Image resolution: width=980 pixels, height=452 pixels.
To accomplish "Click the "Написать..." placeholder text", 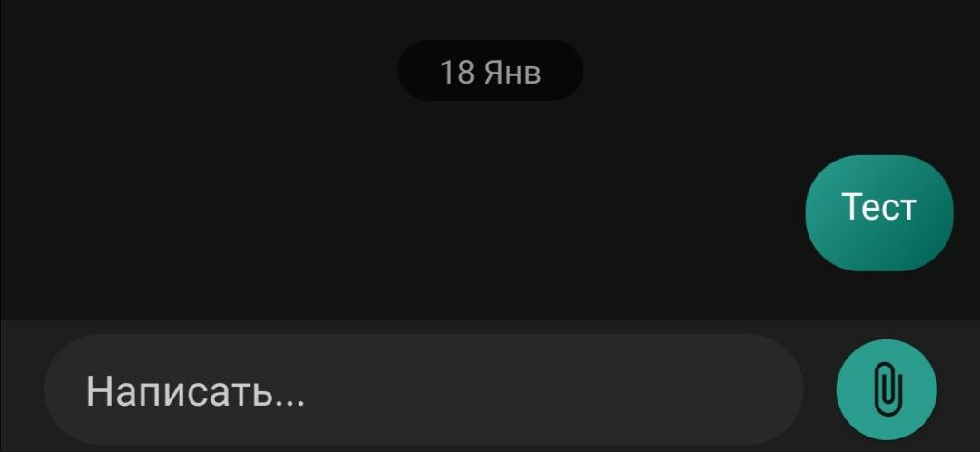I will (195, 390).
